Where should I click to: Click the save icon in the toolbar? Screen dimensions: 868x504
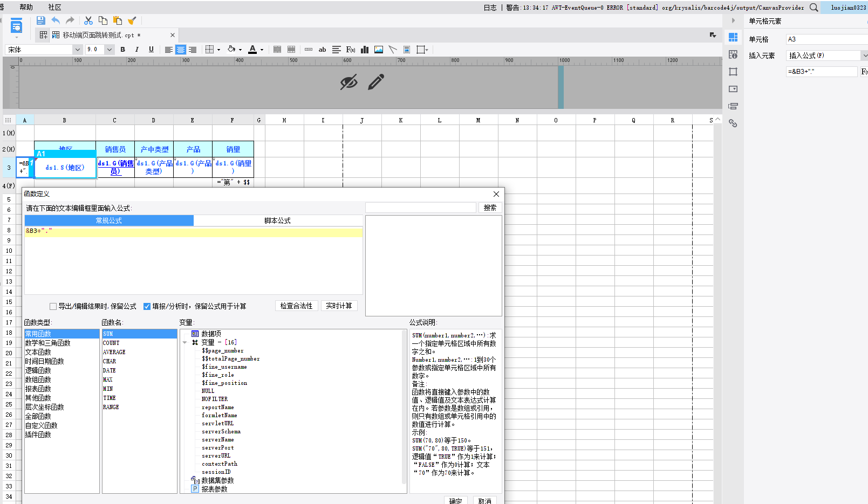click(x=40, y=20)
